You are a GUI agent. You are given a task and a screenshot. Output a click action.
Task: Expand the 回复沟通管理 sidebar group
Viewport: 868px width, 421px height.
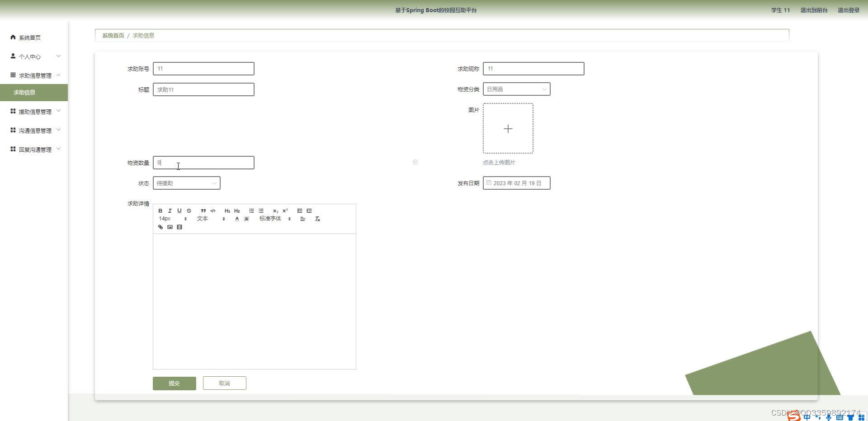34,150
